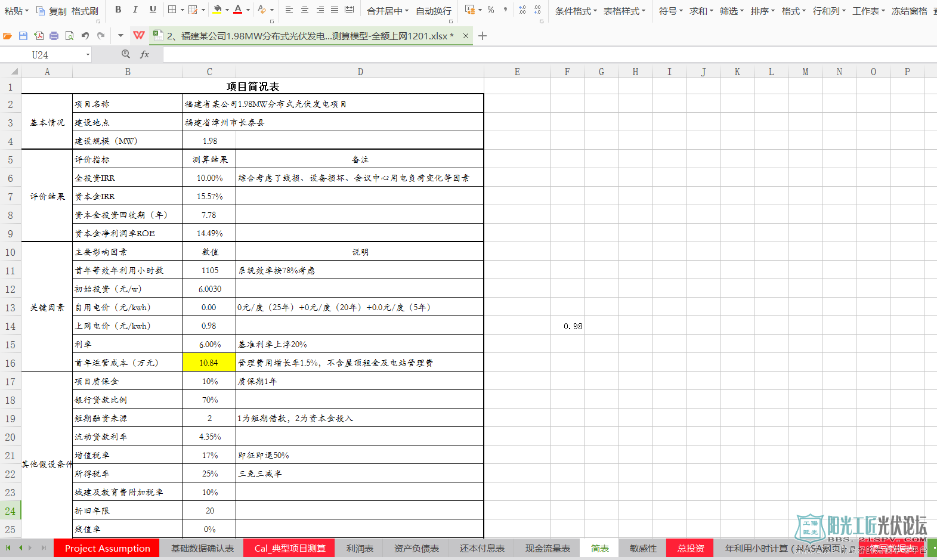The width and height of the screenshot is (937, 560).
Task: Increase decimal places
Action: pos(522,10)
